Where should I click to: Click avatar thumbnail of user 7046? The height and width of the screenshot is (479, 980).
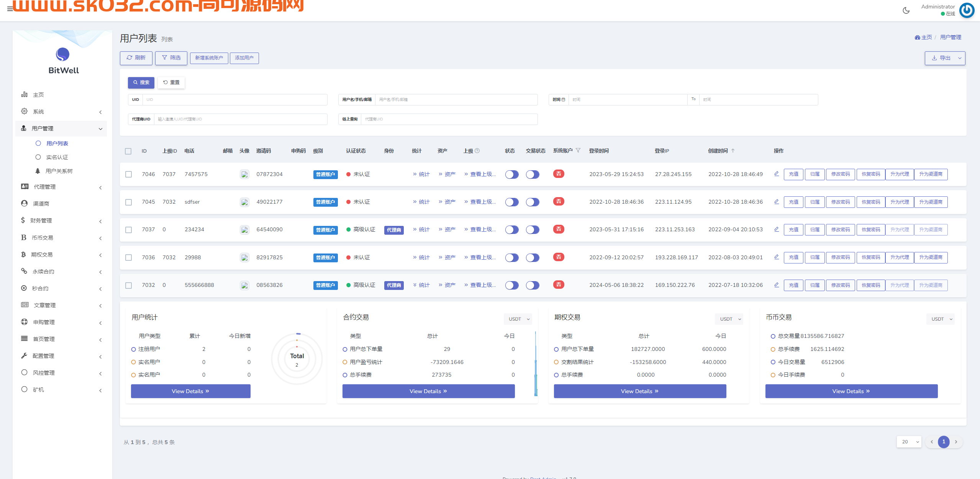click(244, 174)
